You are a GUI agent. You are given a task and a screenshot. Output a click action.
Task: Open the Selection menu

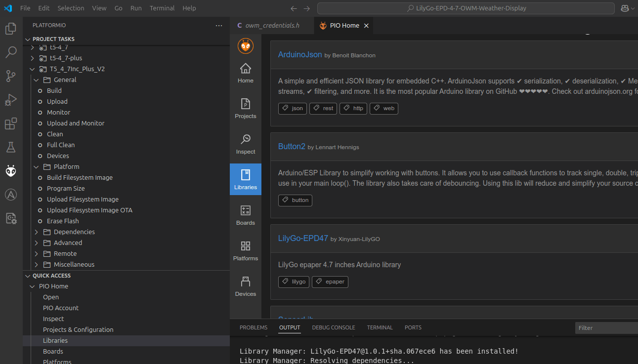click(71, 8)
